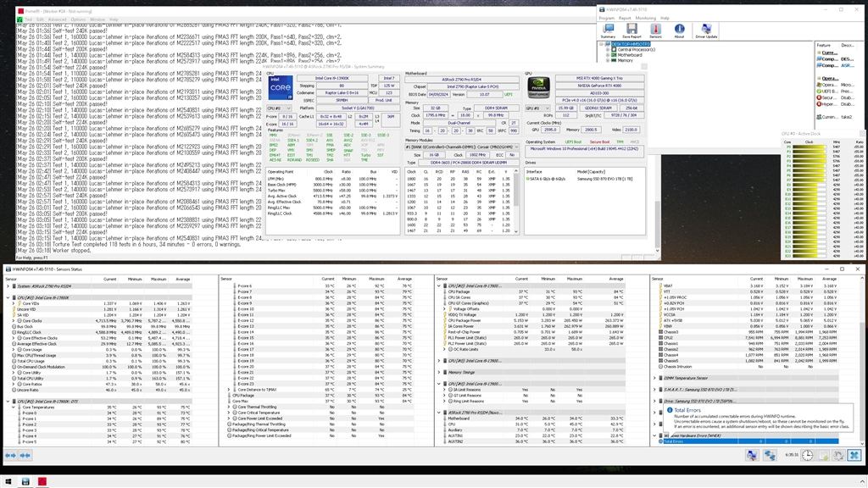
Task: Click the Prime95 title bar icon
Action: point(20,10)
